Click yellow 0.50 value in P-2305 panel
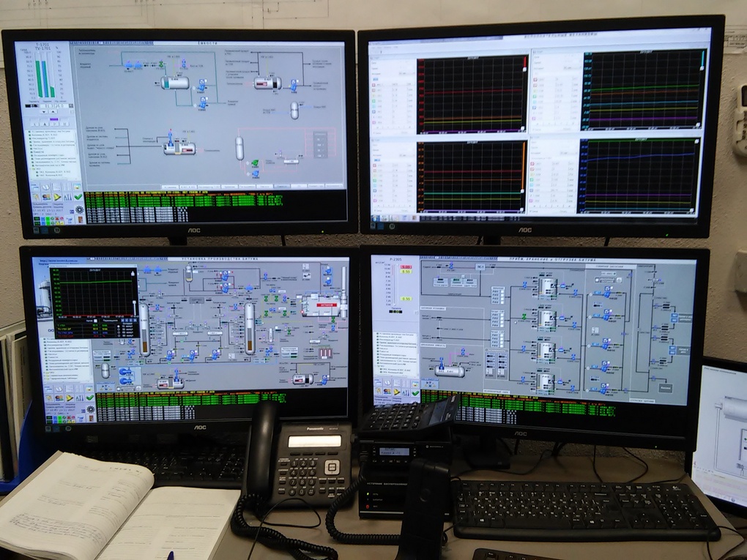 pyautogui.click(x=406, y=299)
